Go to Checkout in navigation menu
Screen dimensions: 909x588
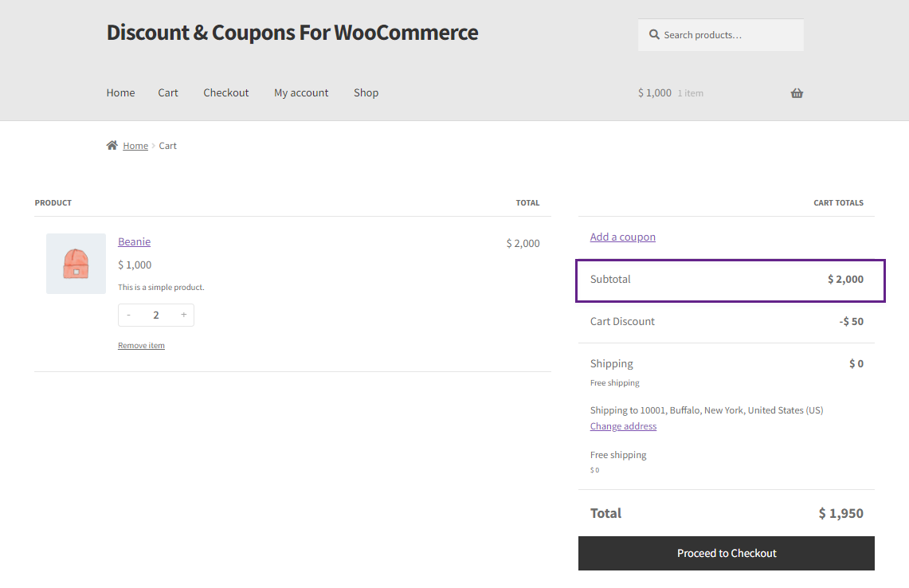(226, 92)
